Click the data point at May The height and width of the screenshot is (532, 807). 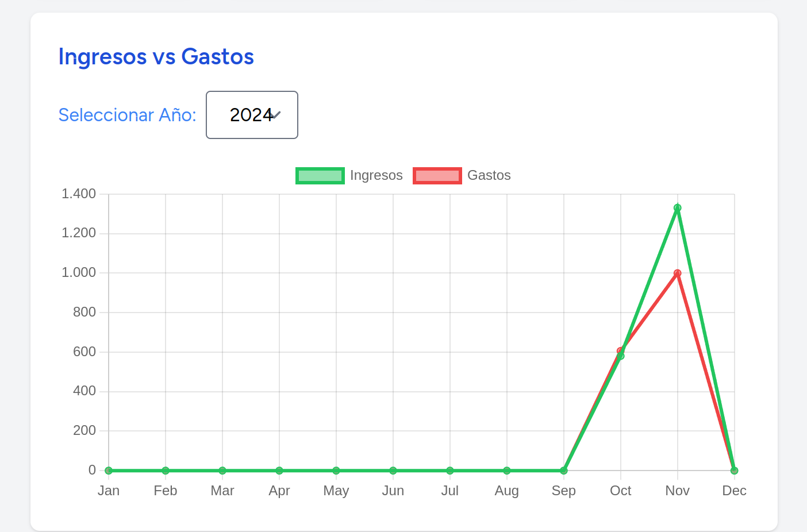click(x=336, y=471)
